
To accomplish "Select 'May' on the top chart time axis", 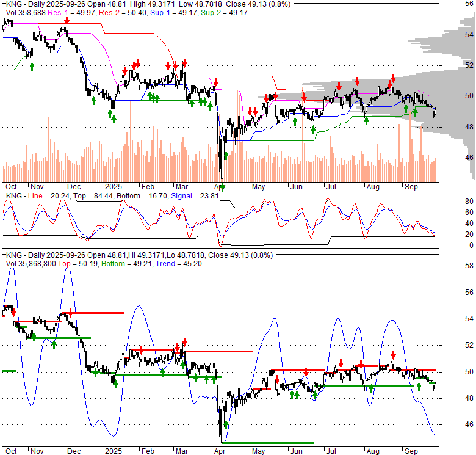I will pyautogui.click(x=258, y=187).
